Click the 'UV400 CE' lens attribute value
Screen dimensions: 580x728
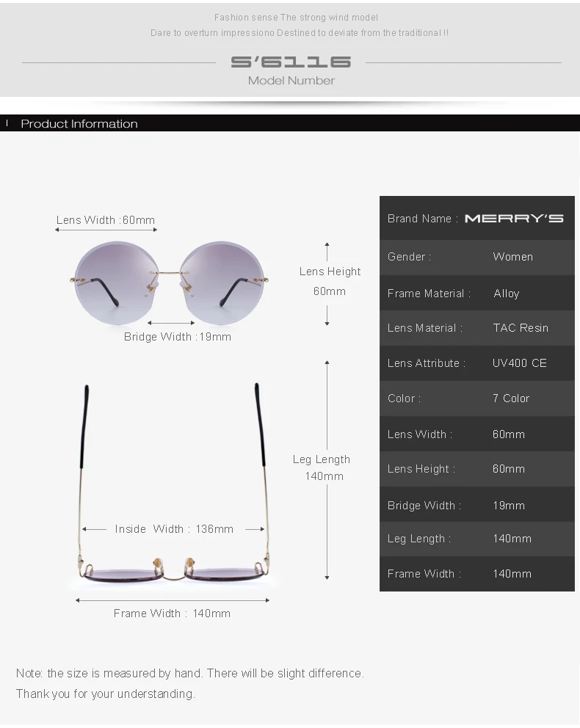[520, 363]
